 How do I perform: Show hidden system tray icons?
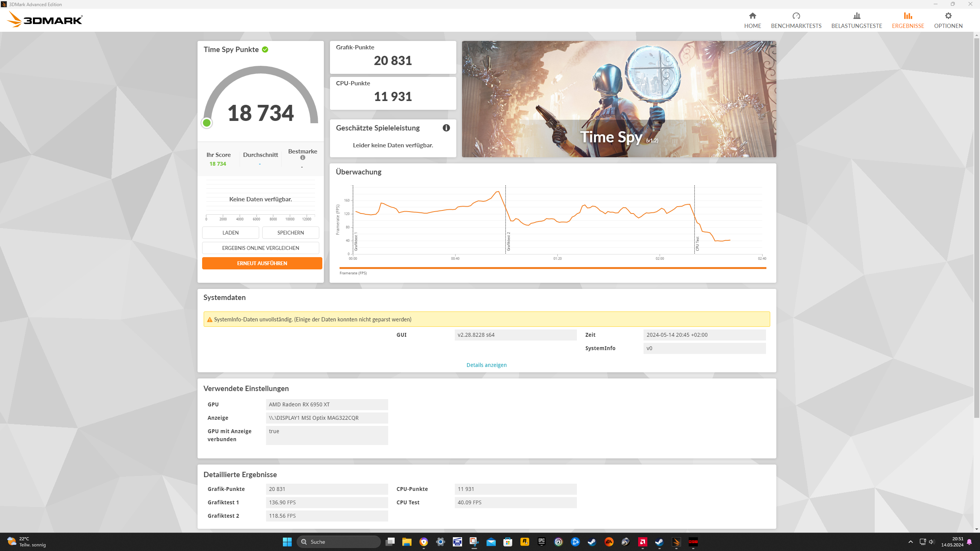click(x=911, y=541)
